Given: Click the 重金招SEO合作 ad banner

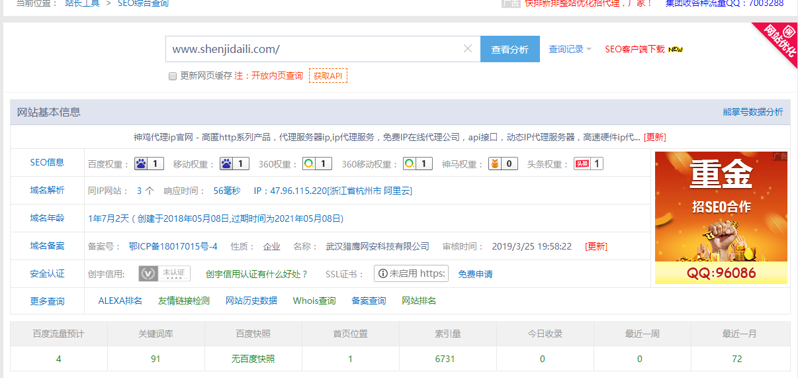Looking at the screenshot, I should (721, 218).
